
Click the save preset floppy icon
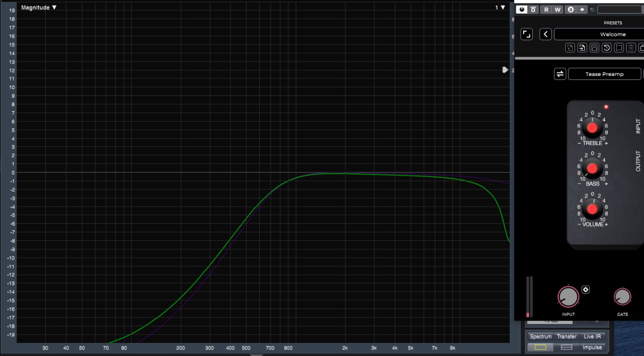[594, 48]
